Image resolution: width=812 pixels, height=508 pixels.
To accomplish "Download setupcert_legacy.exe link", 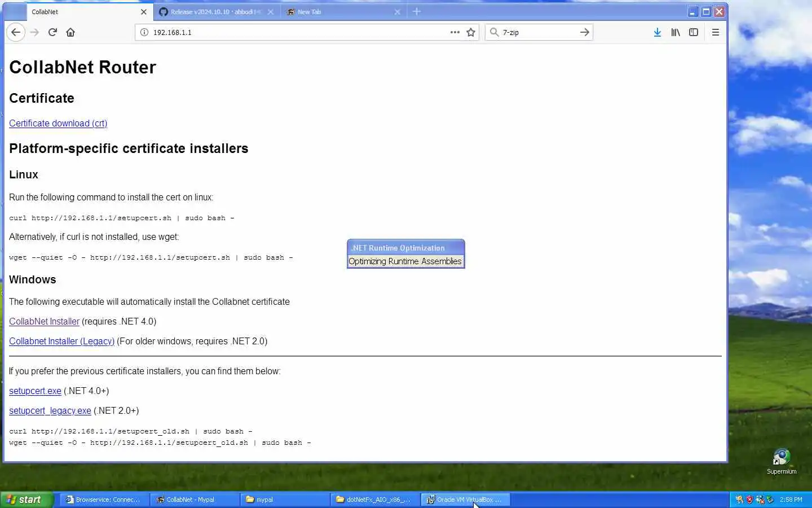I will point(50,410).
